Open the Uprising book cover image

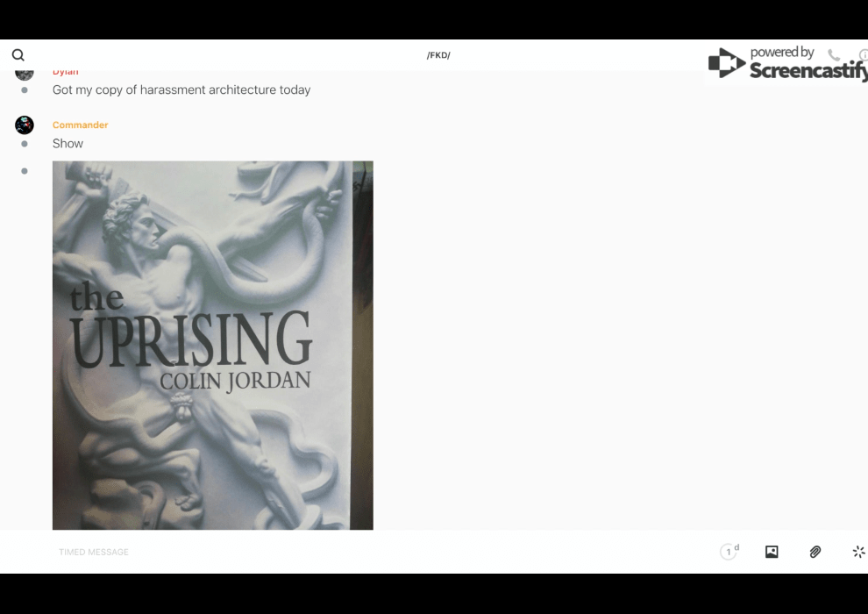[212, 345]
